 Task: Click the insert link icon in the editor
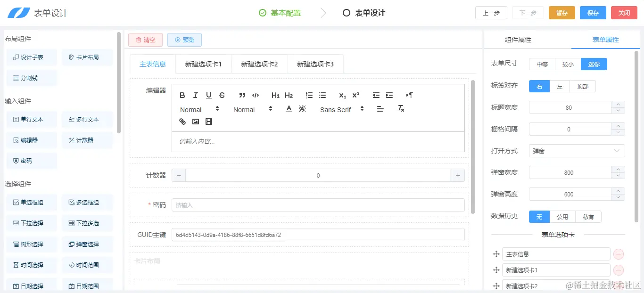click(182, 121)
